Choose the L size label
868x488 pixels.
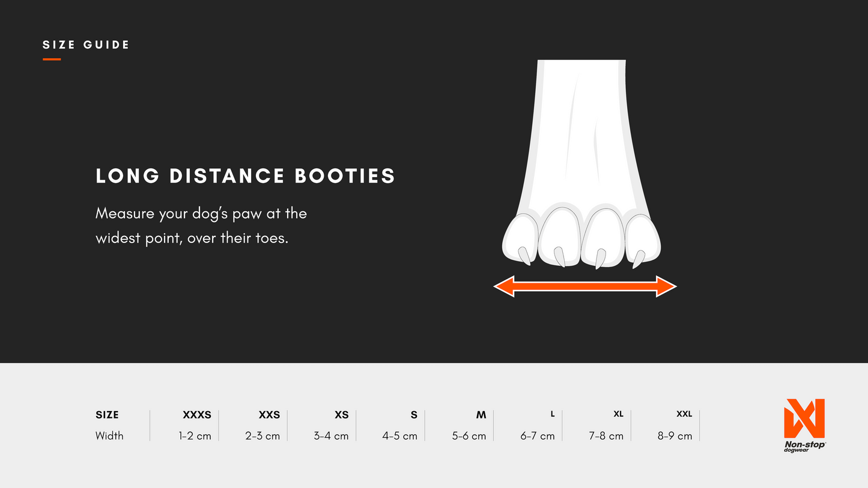click(x=552, y=414)
